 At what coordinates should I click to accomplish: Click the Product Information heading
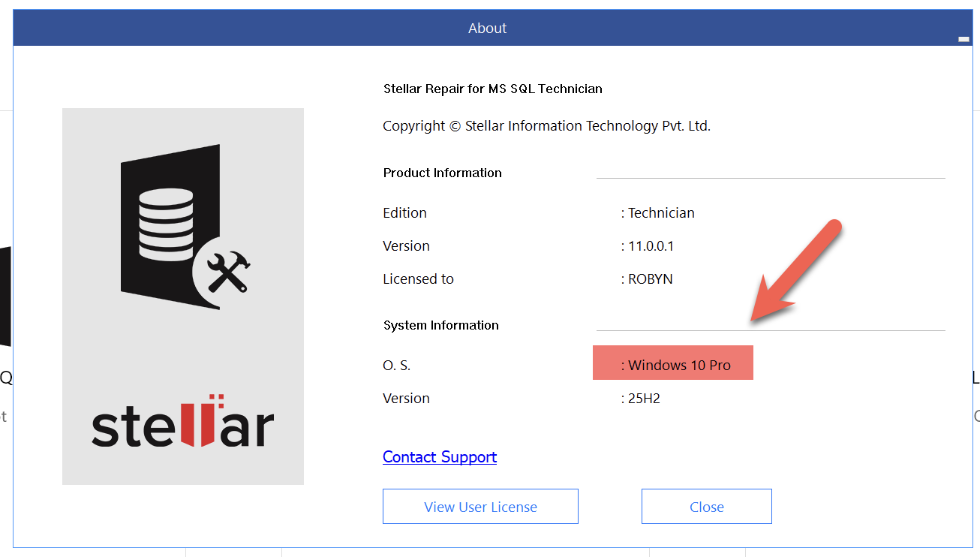pos(443,173)
